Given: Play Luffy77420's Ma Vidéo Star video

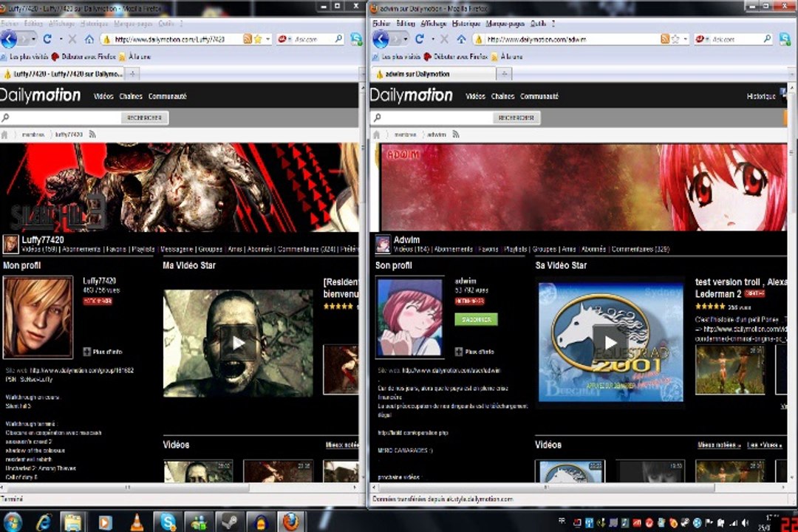Looking at the screenshot, I should pos(238,343).
